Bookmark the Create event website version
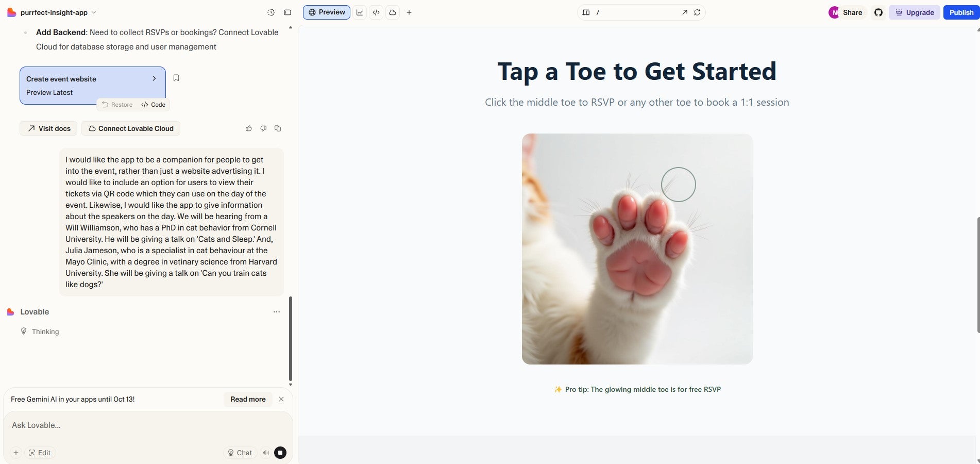 176,78
